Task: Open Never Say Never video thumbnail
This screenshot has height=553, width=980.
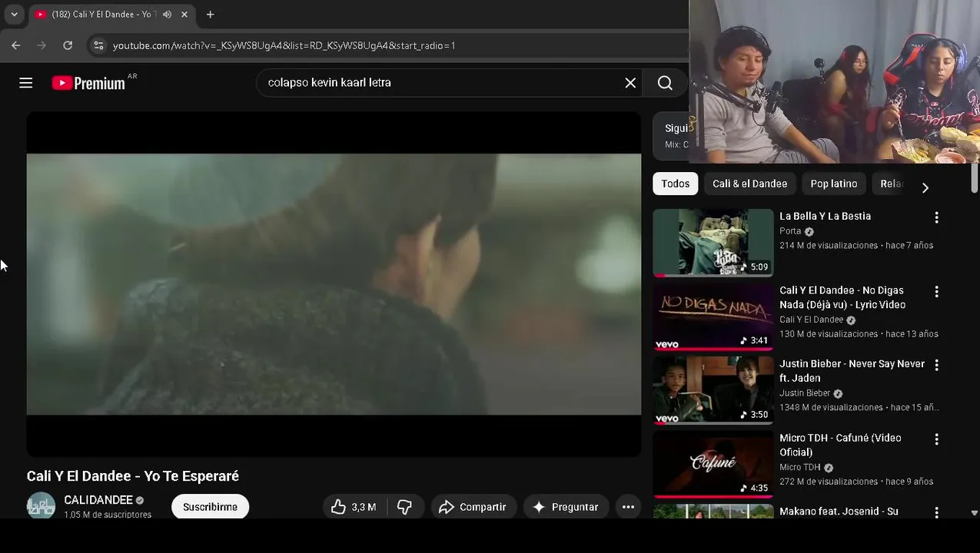Action: pyautogui.click(x=713, y=390)
